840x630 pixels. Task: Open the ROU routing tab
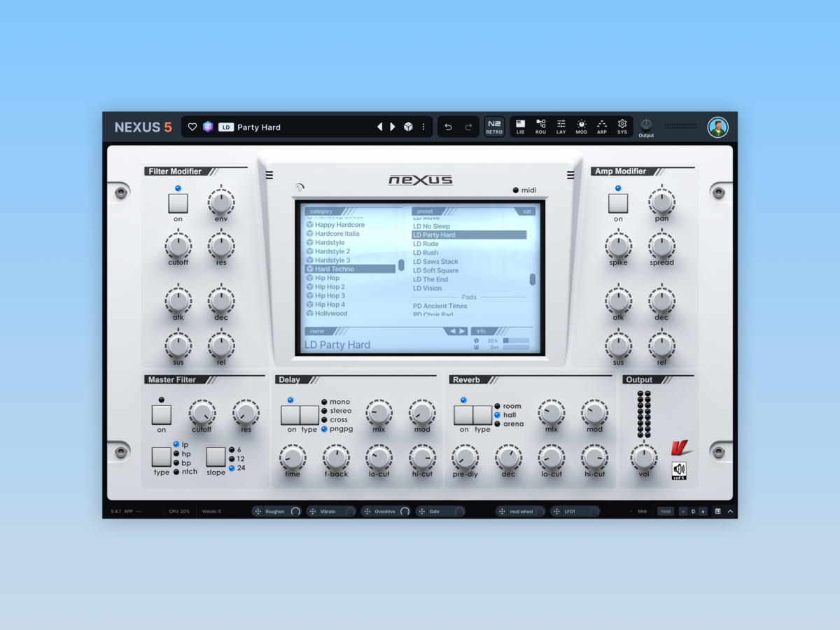tap(541, 127)
